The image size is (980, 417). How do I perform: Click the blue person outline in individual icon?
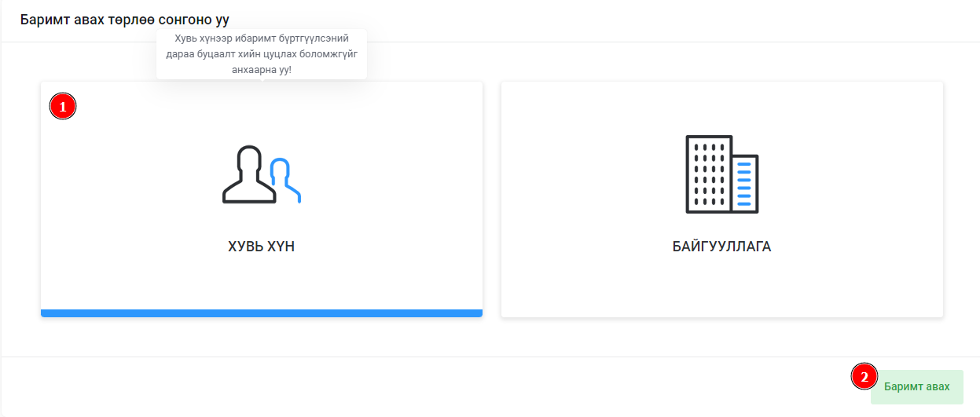[x=284, y=179]
